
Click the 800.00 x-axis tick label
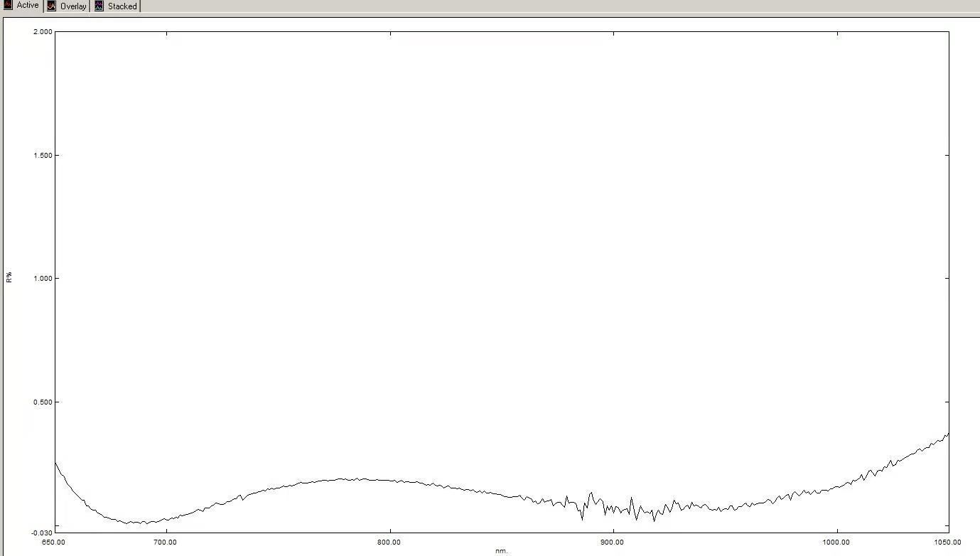pyautogui.click(x=389, y=542)
